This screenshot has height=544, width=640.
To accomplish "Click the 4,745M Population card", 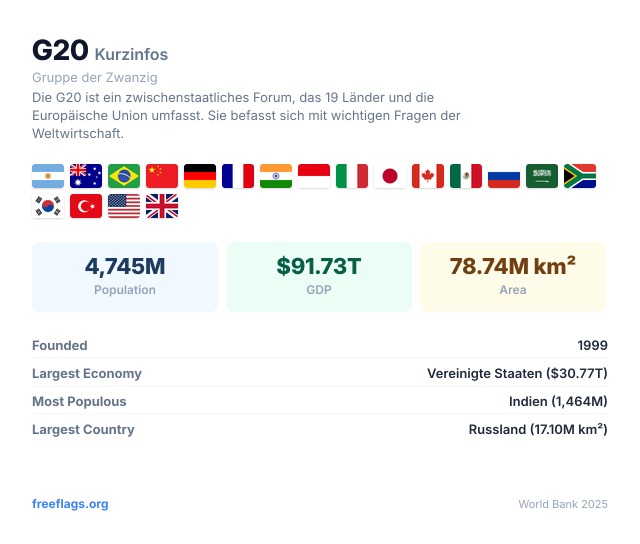I will click(125, 277).
